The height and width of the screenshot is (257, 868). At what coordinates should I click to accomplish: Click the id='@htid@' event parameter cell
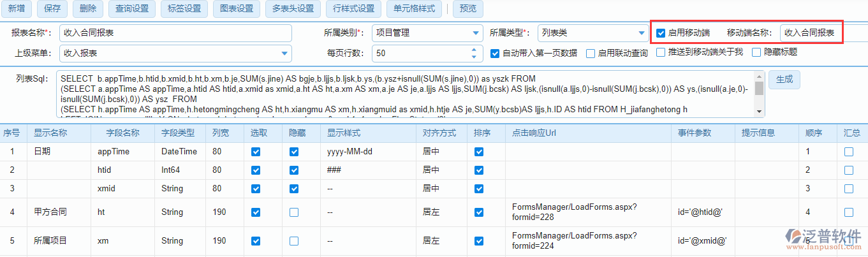click(702, 212)
